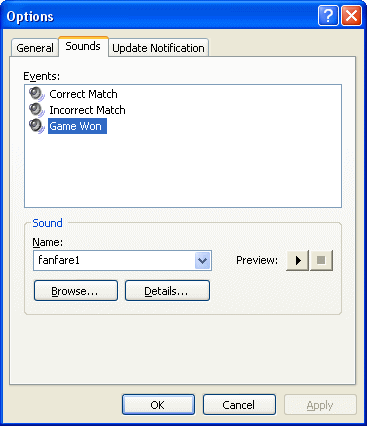Open sound Details dialog

[x=167, y=291]
